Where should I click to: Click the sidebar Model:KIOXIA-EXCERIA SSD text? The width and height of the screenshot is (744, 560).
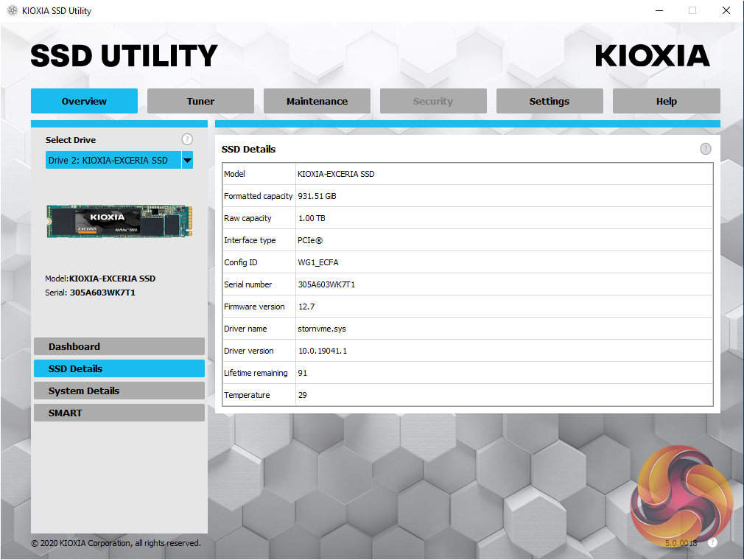[100, 279]
